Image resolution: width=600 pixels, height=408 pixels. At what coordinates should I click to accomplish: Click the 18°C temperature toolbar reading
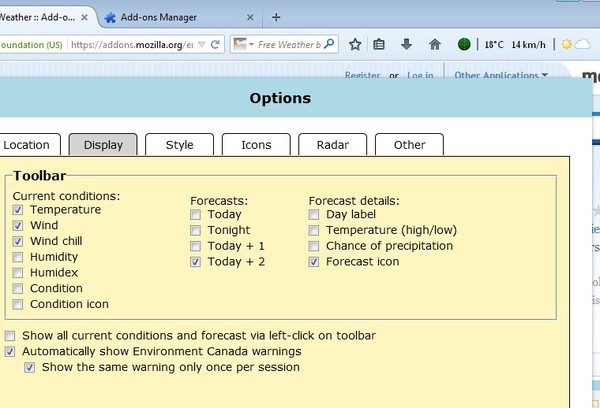coord(494,45)
